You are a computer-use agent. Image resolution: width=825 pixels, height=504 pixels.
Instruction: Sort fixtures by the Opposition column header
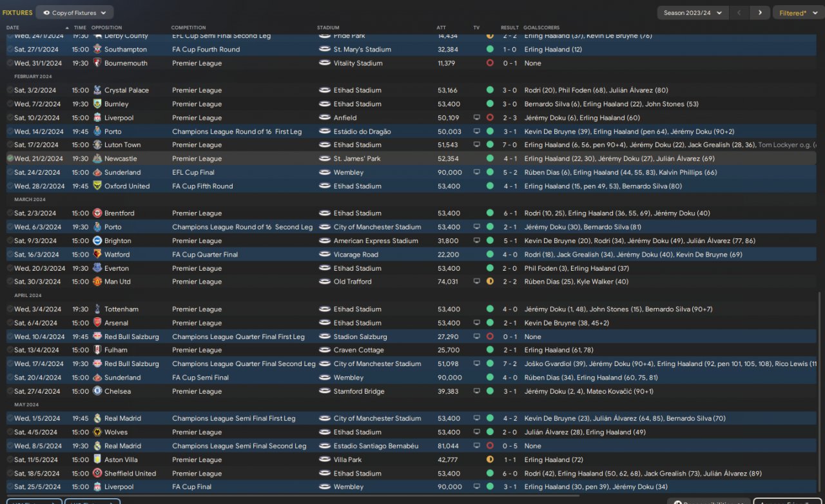(x=106, y=28)
